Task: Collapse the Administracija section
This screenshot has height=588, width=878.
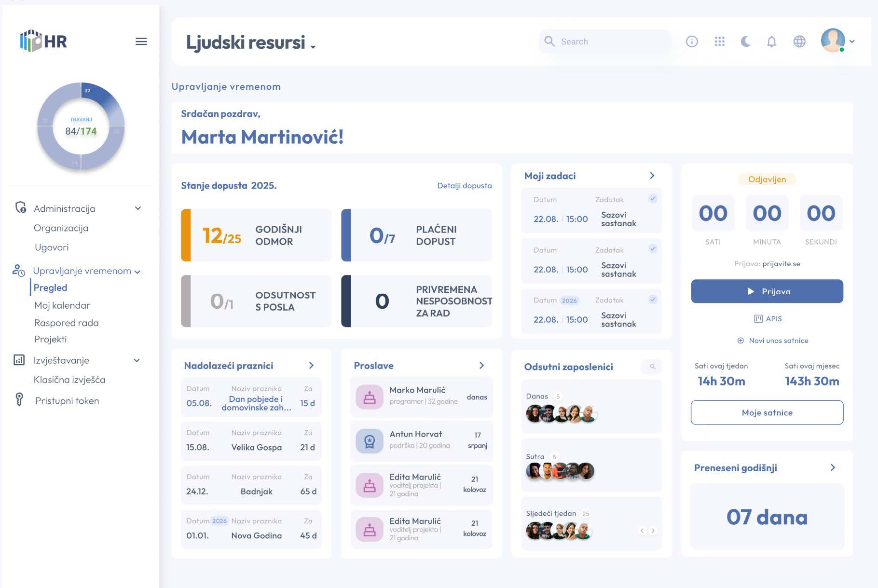Action: click(137, 208)
